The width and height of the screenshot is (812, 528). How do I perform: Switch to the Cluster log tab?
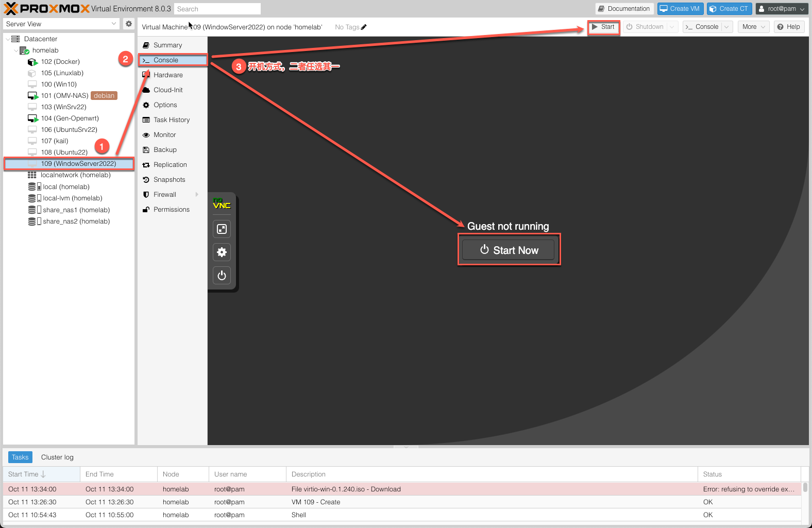(x=57, y=457)
